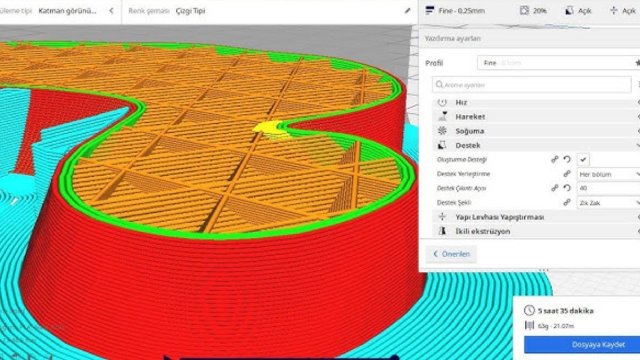Screen dimensions: 640x360
Task: Toggle the Oluşturma Desteği checkbox
Action: click(x=583, y=160)
